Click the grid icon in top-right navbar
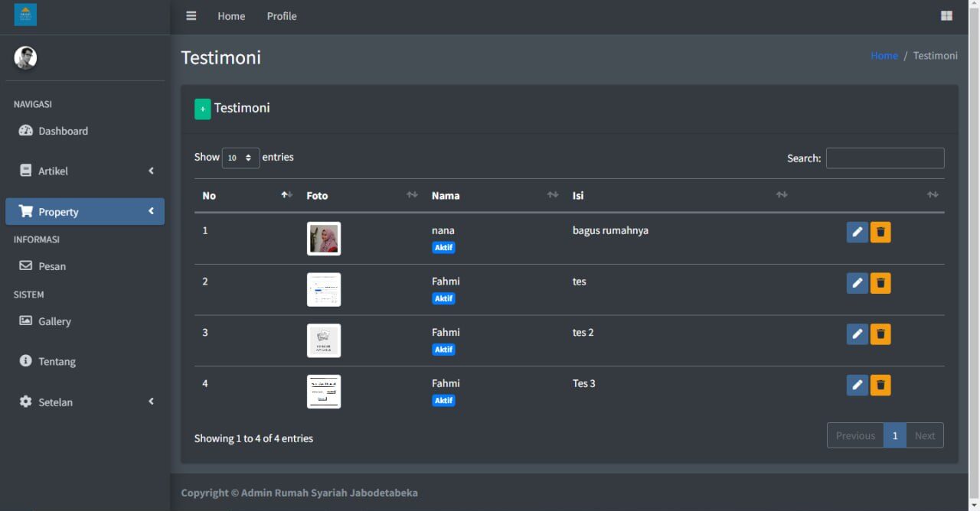This screenshot has width=980, height=511. tap(946, 16)
